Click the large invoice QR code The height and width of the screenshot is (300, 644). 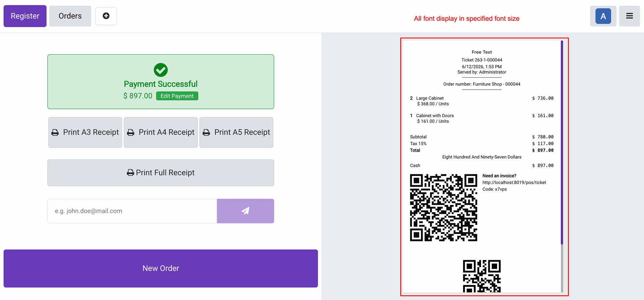tap(443, 207)
